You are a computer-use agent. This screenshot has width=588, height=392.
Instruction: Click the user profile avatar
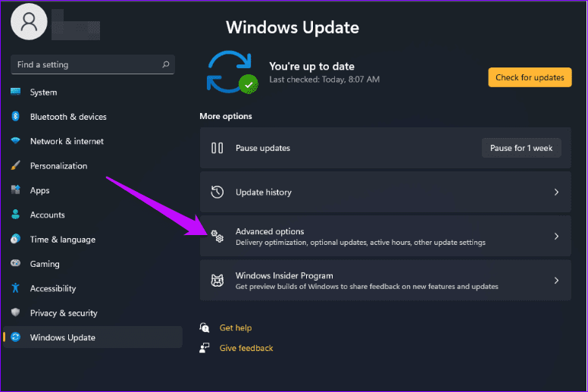click(x=29, y=21)
